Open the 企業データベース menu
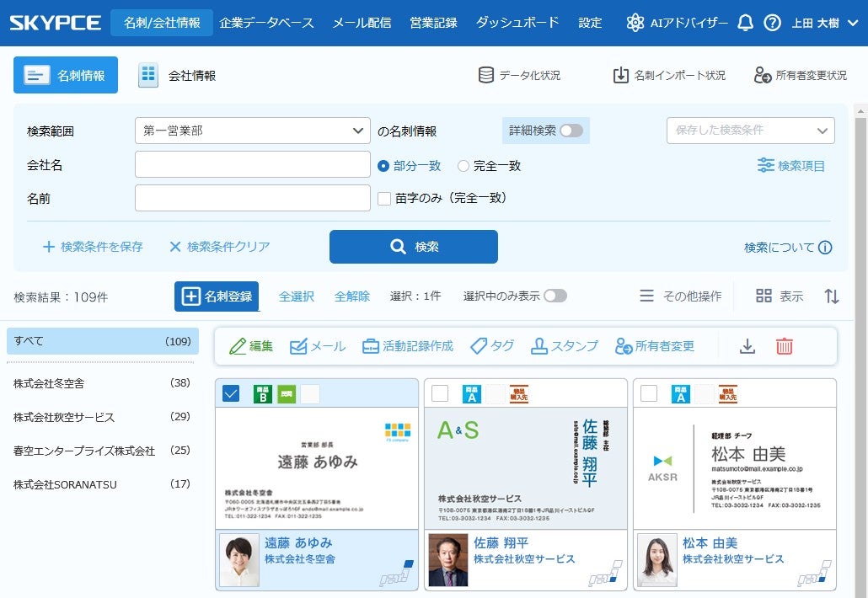This screenshot has width=868, height=598. click(266, 23)
